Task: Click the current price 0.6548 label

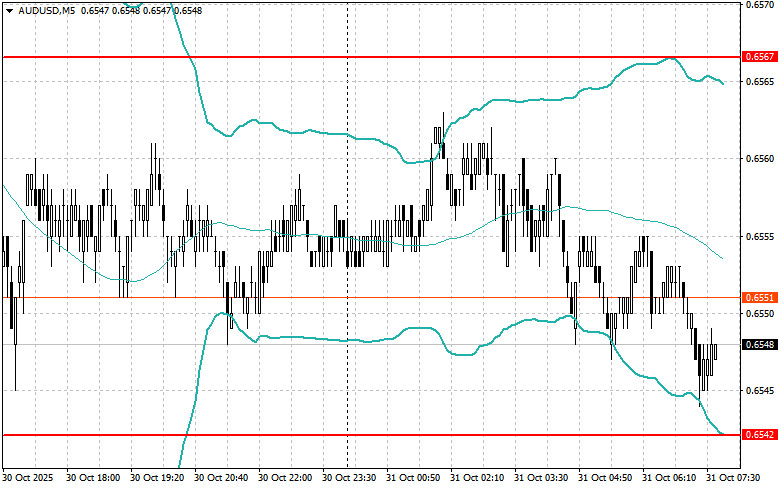Action: coord(760,345)
